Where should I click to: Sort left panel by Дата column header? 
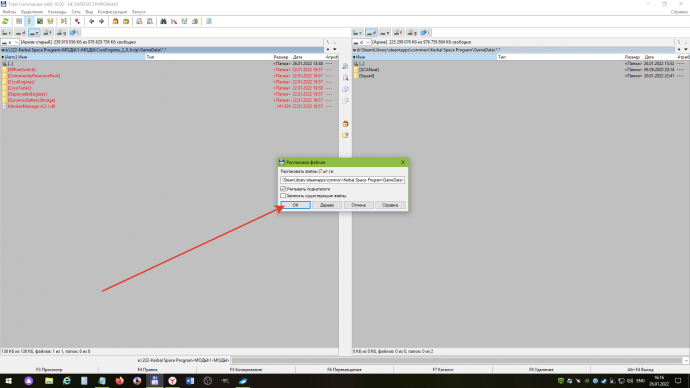[x=308, y=57]
